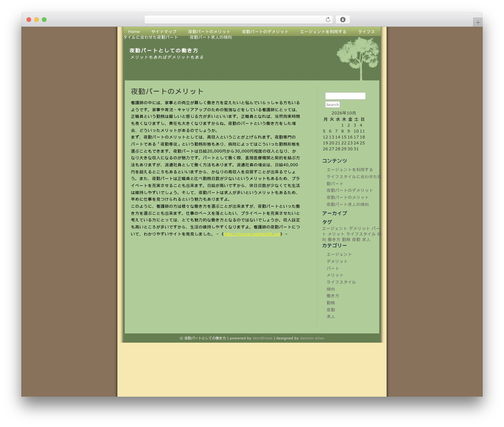Open 夜勤パートのデメリット in the コンテンツ list
Screen dimensions: 504x427
coord(350,191)
